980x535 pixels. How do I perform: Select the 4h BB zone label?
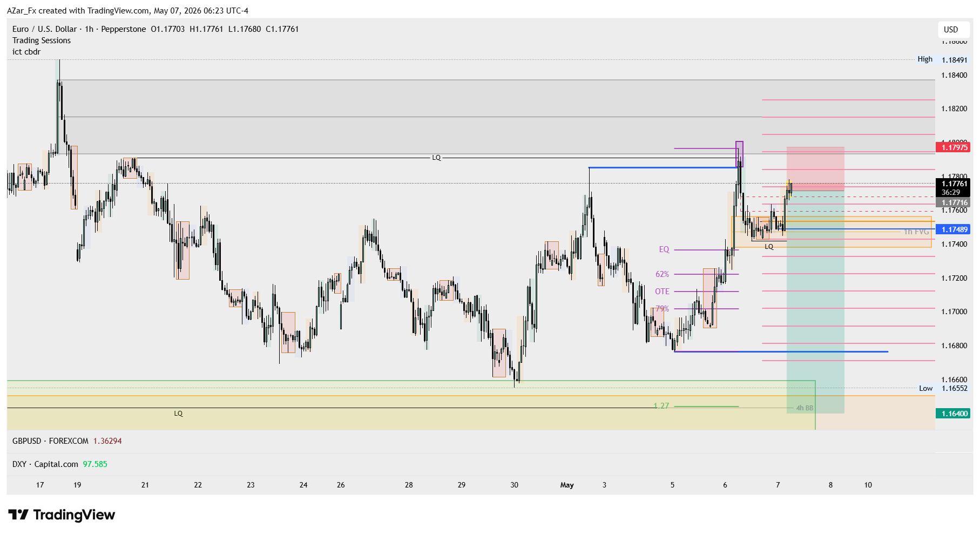805,408
